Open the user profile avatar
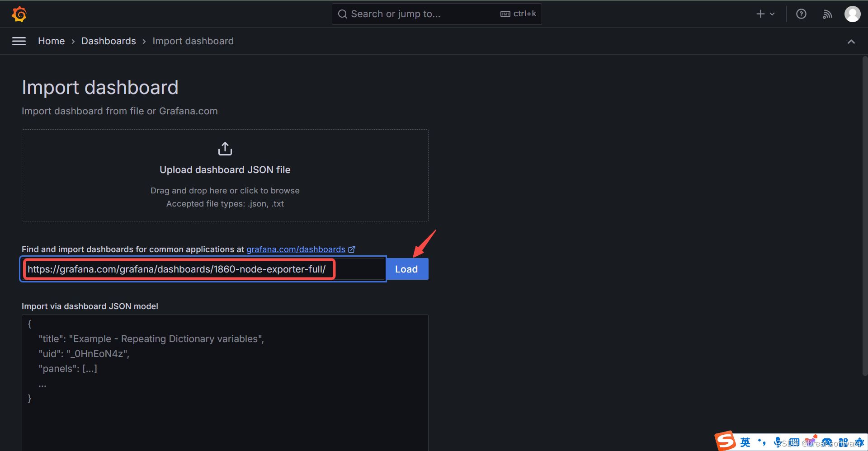Screen dimensions: 868x451 (x=853, y=14)
